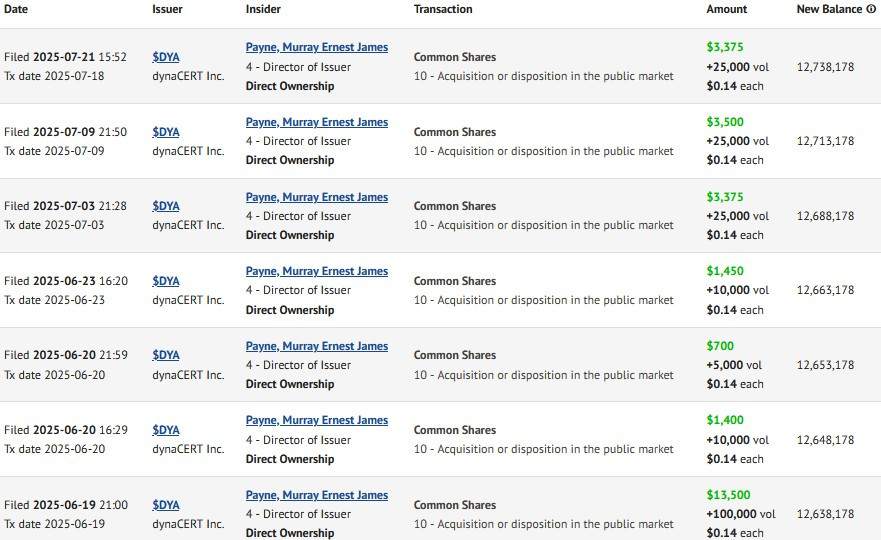Open $DYA ticker link filed 2025-07-09
The image size is (881, 540).
point(166,132)
